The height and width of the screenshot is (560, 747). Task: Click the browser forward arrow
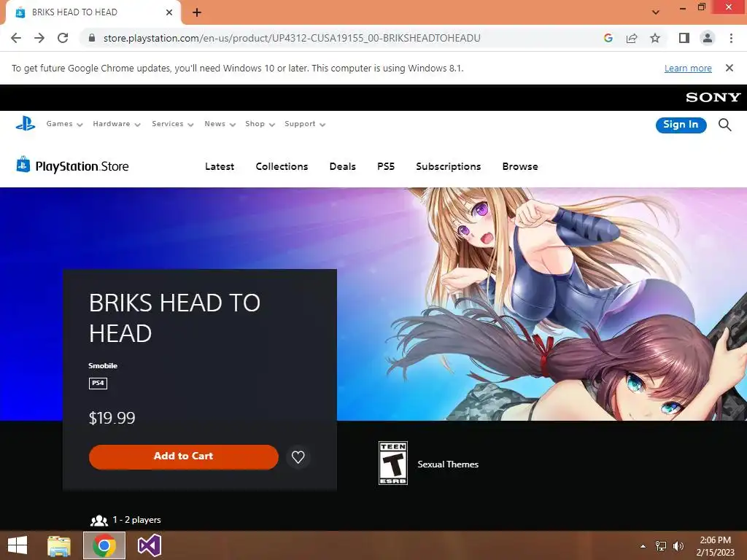(39, 38)
